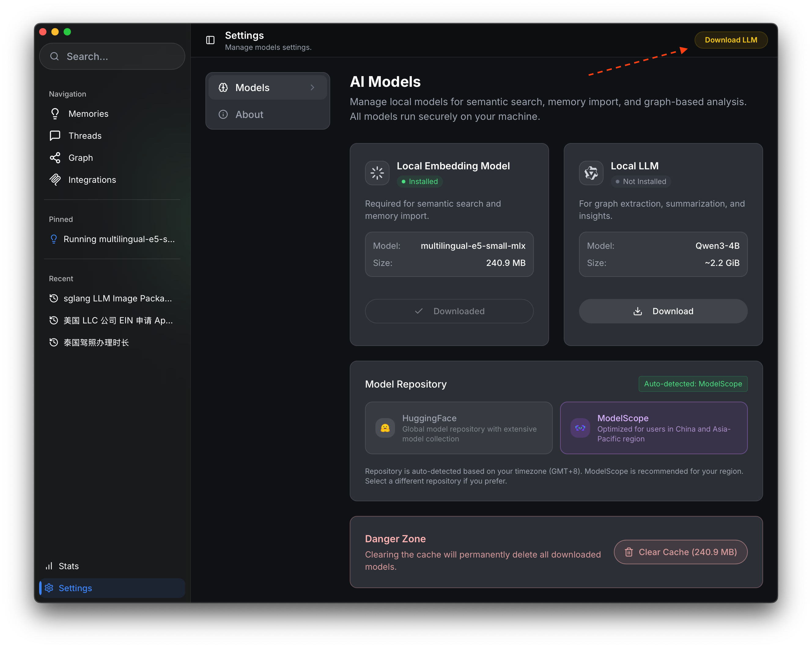Click the Qwen3-4B model name
The width and height of the screenshot is (812, 648).
click(718, 246)
